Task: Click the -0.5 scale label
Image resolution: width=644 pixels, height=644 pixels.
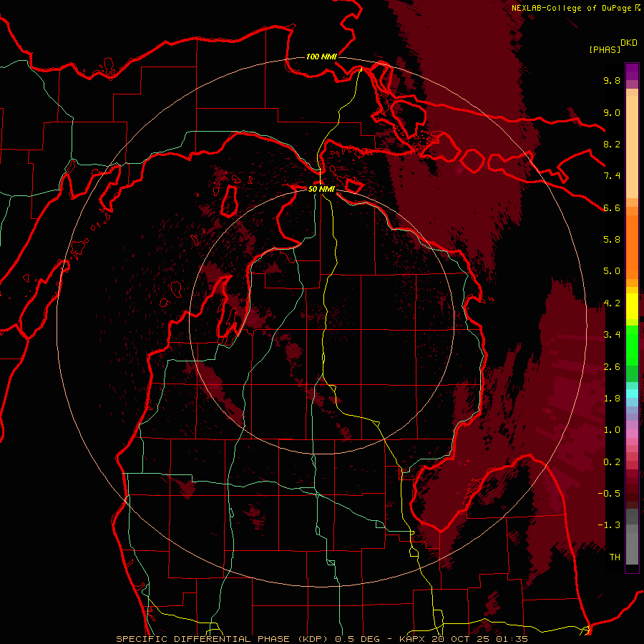Action: tap(609, 494)
